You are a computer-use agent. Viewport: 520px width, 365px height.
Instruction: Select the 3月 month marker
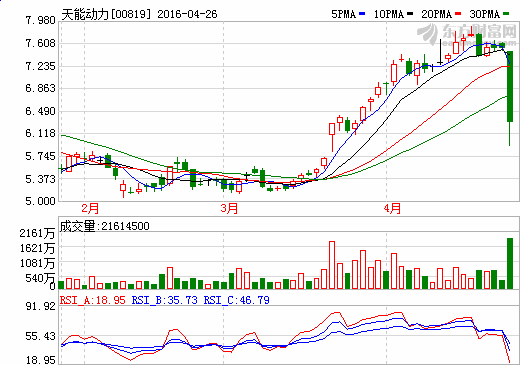click(x=229, y=208)
